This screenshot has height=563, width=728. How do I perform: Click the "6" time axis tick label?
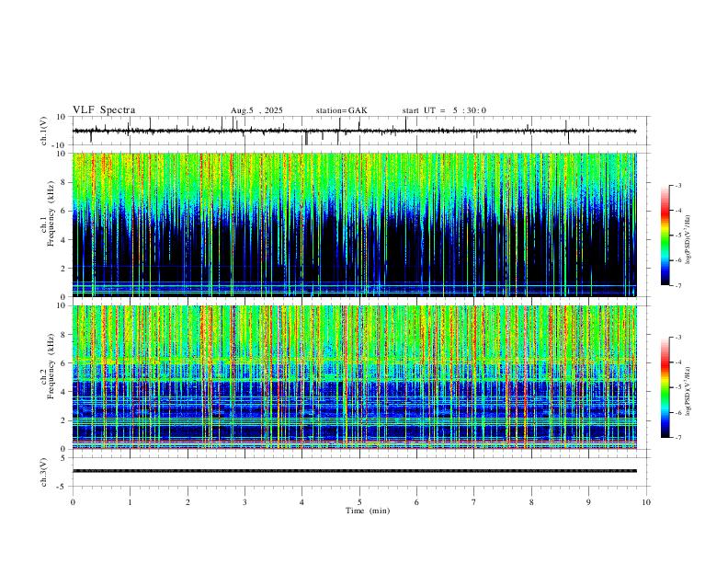416,502
